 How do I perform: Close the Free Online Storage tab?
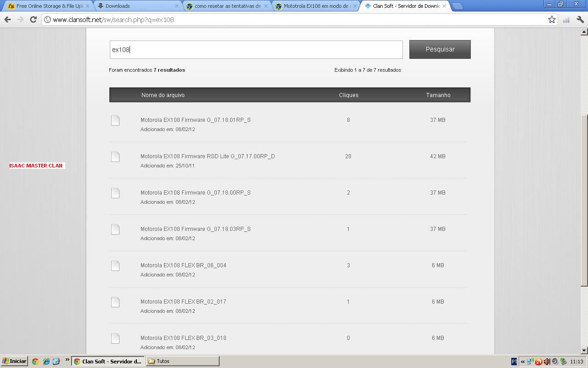tap(87, 6)
